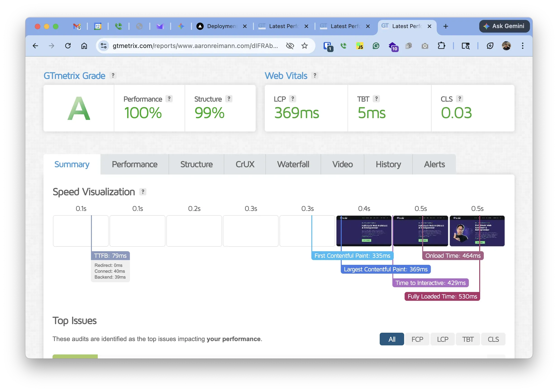558x392 pixels.
Task: Click the Ask Gemini button
Action: 504,26
